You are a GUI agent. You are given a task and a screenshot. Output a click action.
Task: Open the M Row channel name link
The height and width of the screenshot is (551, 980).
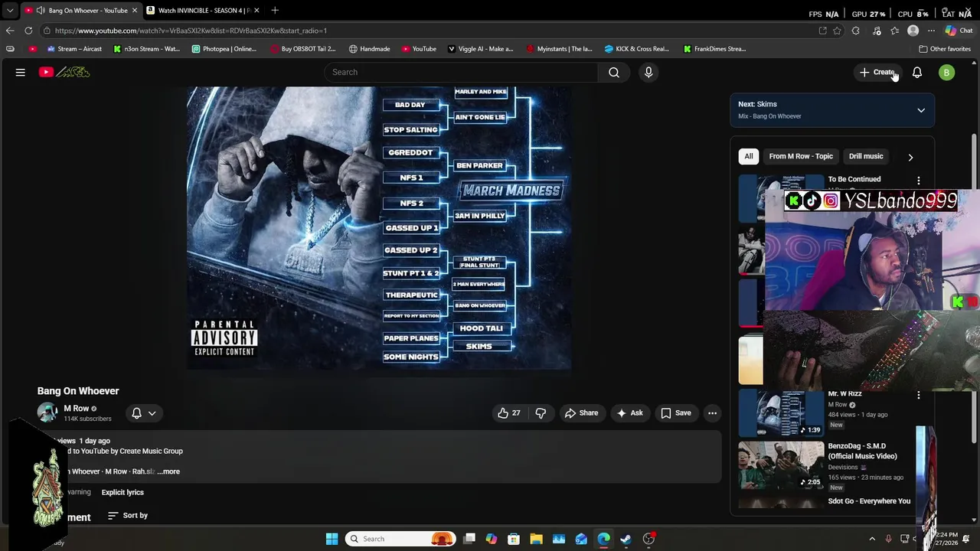[77, 409]
